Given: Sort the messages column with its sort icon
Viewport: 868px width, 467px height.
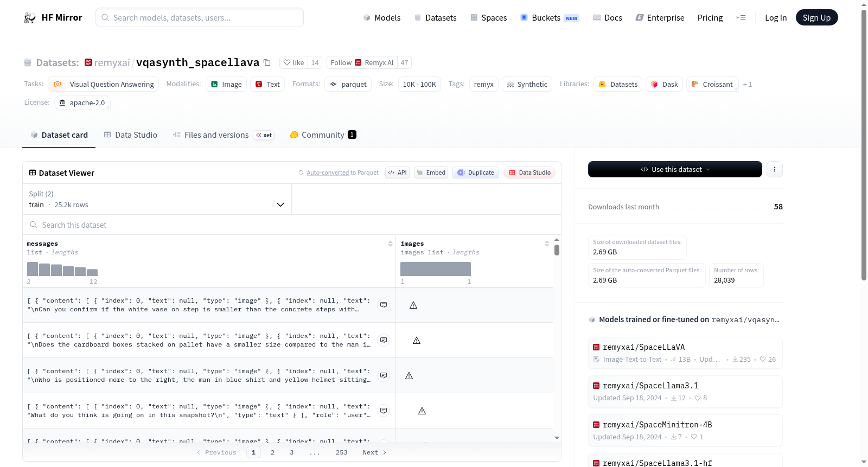Looking at the screenshot, I should click(390, 244).
